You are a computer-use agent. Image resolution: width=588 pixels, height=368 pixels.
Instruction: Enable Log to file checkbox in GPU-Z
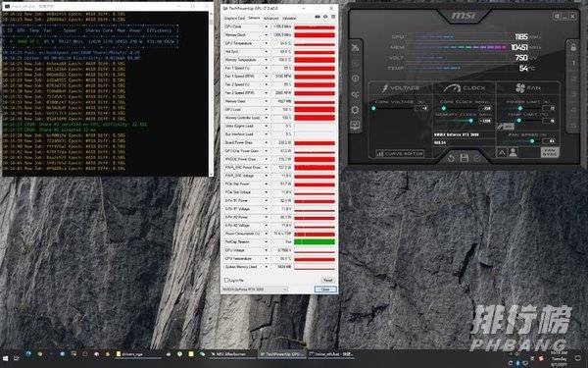pos(226,280)
